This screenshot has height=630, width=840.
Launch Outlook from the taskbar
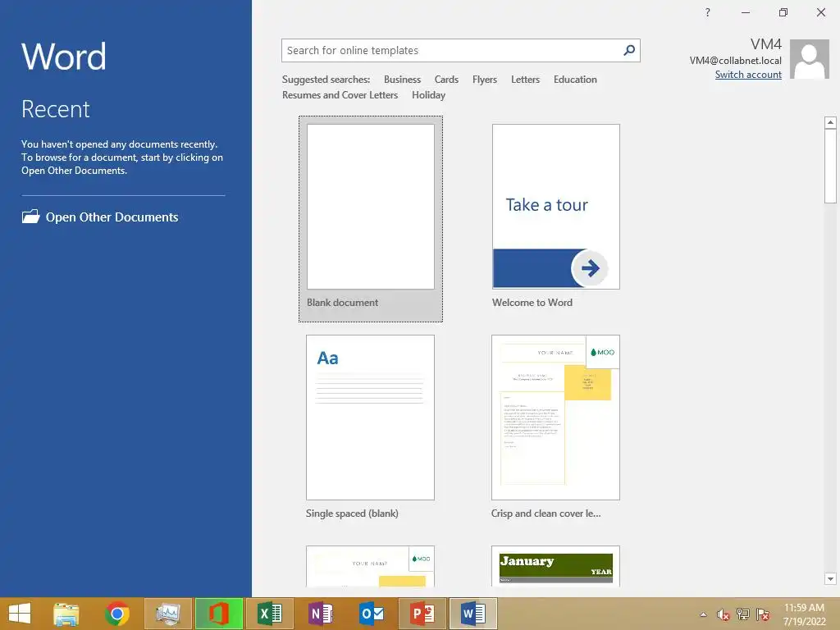click(372, 614)
